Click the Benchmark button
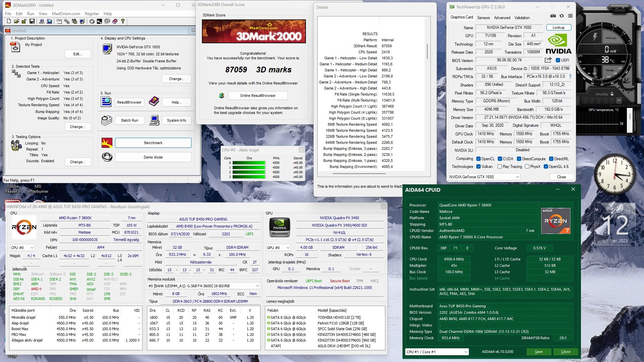Viewport: 644px width, 362px height. coord(153,143)
